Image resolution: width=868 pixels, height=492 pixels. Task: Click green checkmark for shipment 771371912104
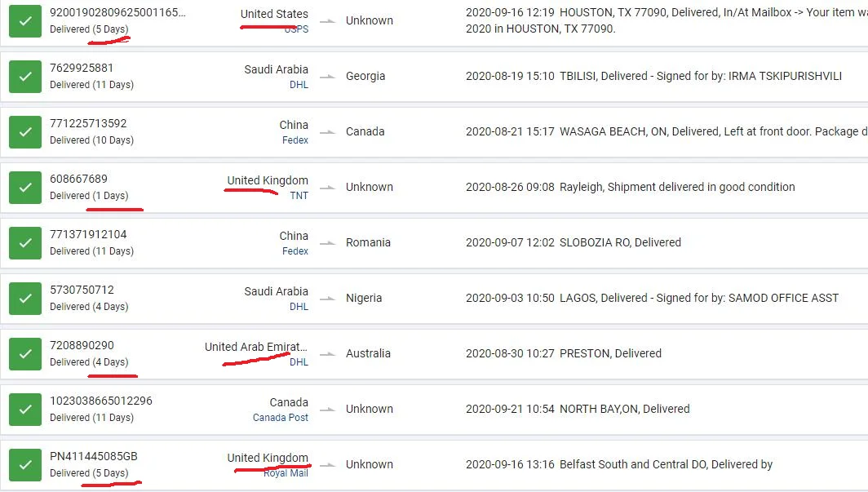click(25, 243)
